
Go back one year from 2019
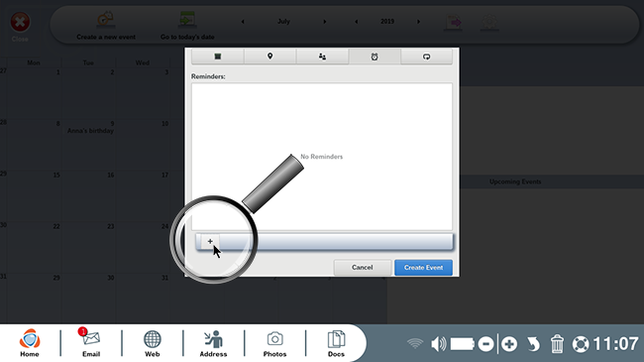[356, 22]
